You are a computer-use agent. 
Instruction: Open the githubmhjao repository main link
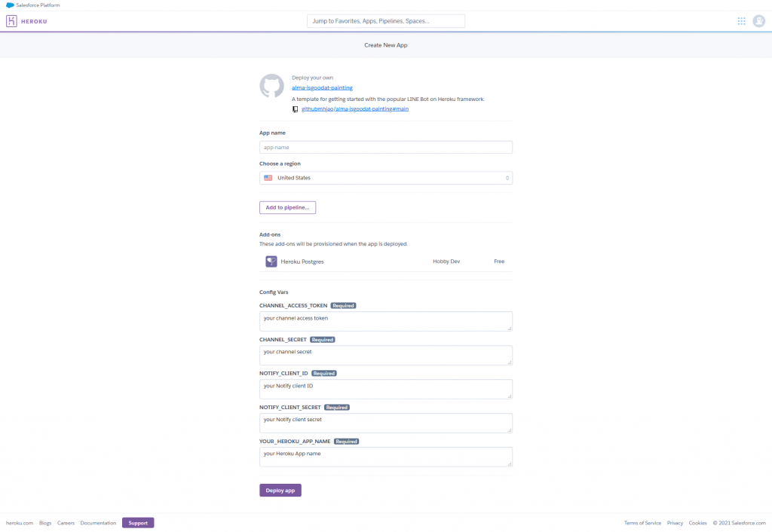coord(355,109)
